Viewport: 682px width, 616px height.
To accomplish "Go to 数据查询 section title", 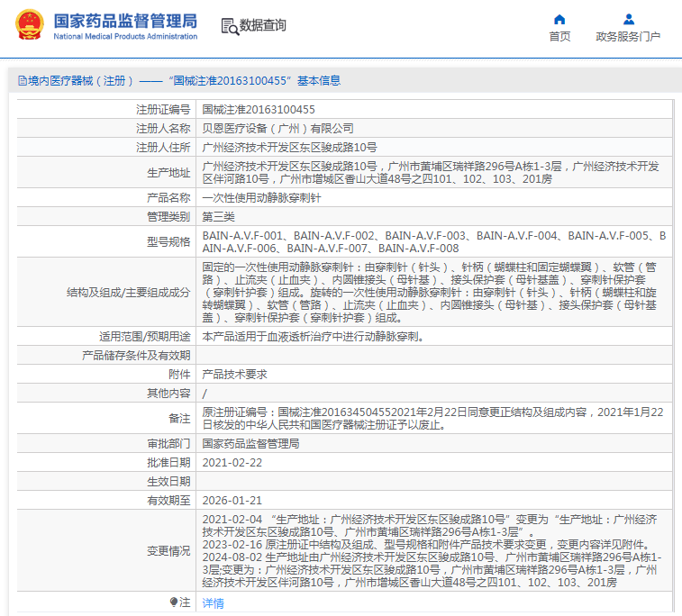I will point(263,26).
